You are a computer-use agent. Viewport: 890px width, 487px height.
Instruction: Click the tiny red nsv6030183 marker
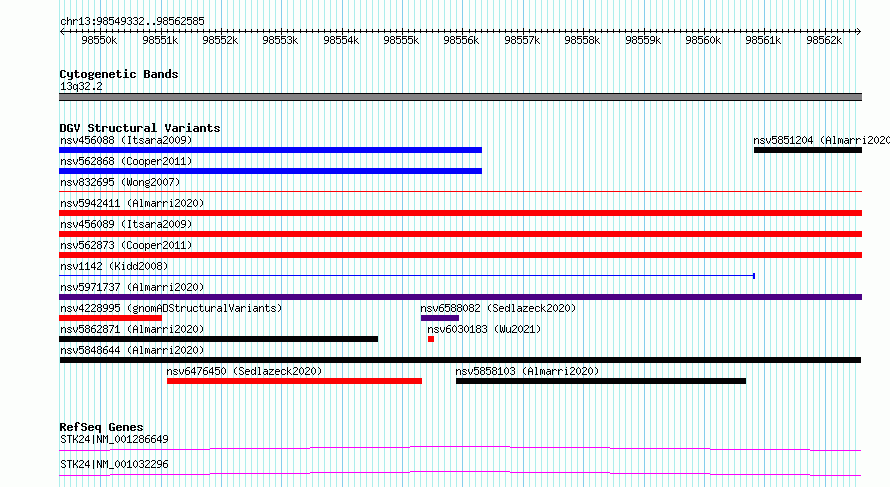[431, 339]
